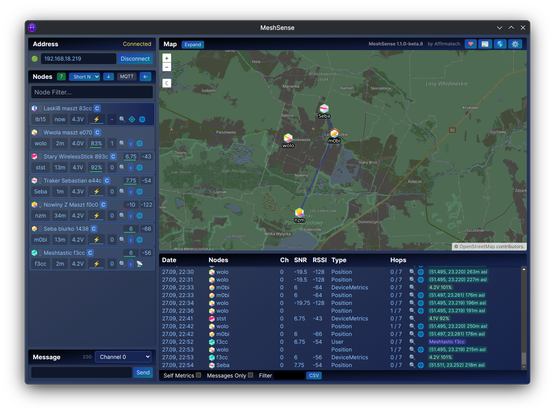This screenshot has width=555, height=414.
Task: Click globe icon for Seba biurko 1438 node
Action: pyautogui.click(x=140, y=240)
